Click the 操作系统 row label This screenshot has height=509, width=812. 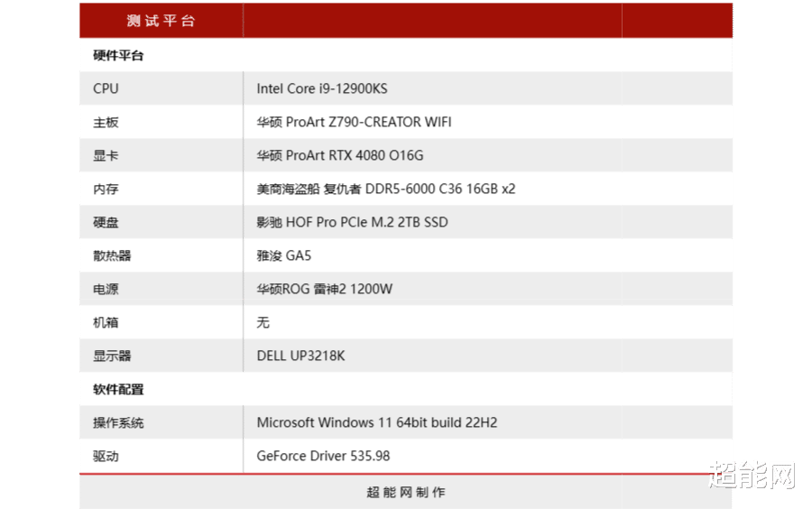pos(118,422)
